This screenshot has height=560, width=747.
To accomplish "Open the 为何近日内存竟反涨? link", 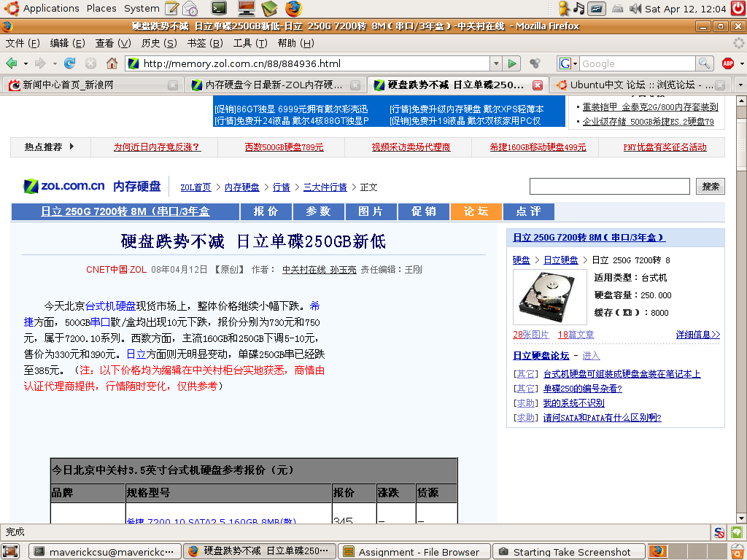I will (158, 147).
